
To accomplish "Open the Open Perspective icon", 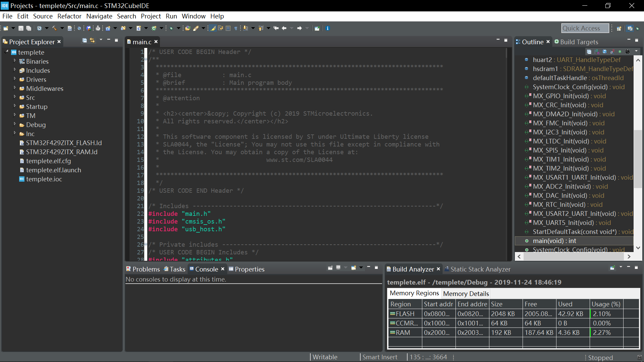I will [x=619, y=28].
